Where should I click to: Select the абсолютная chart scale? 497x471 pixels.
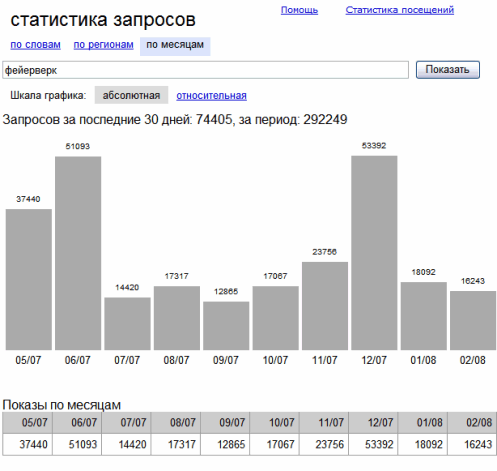[x=131, y=95]
